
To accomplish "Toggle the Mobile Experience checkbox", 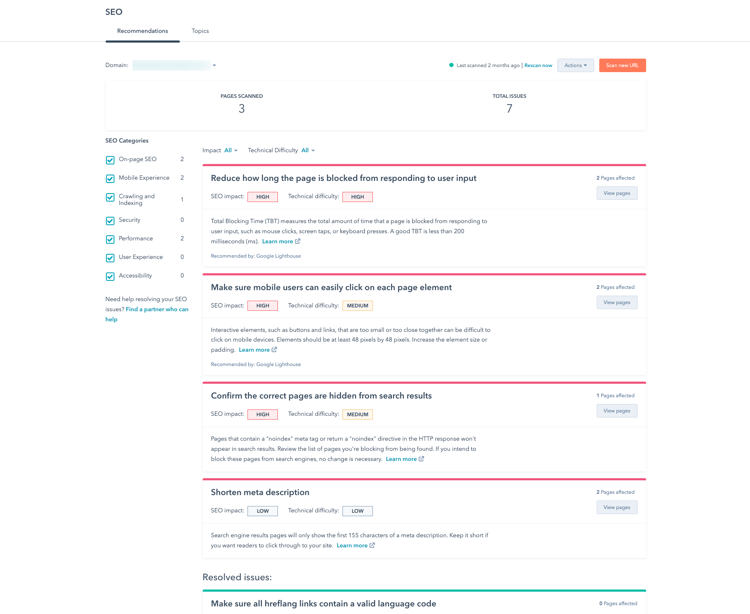I will [x=110, y=178].
